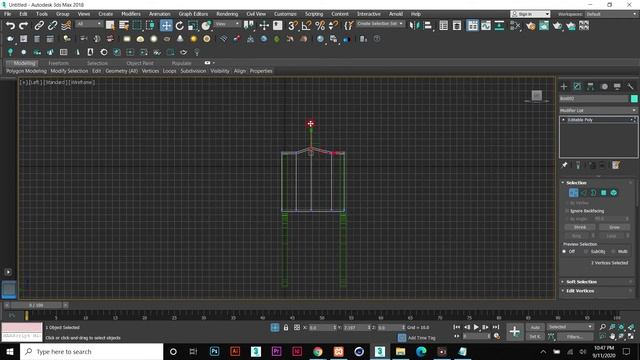Click the Grow selection button

point(614,227)
